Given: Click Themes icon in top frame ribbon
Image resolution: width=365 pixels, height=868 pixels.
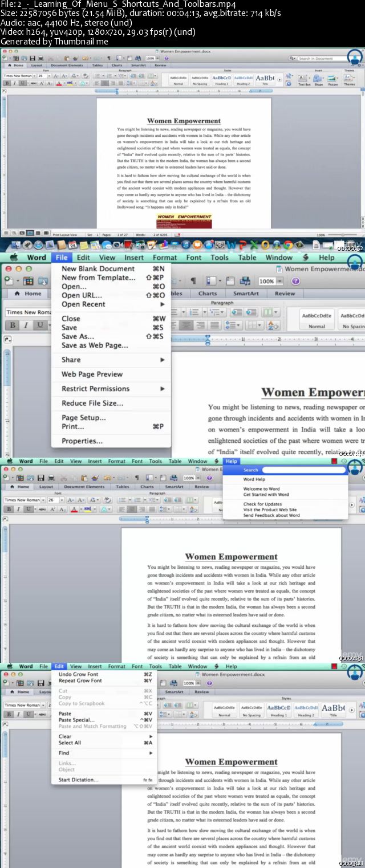Looking at the screenshot, I should pyautogui.click(x=349, y=79).
